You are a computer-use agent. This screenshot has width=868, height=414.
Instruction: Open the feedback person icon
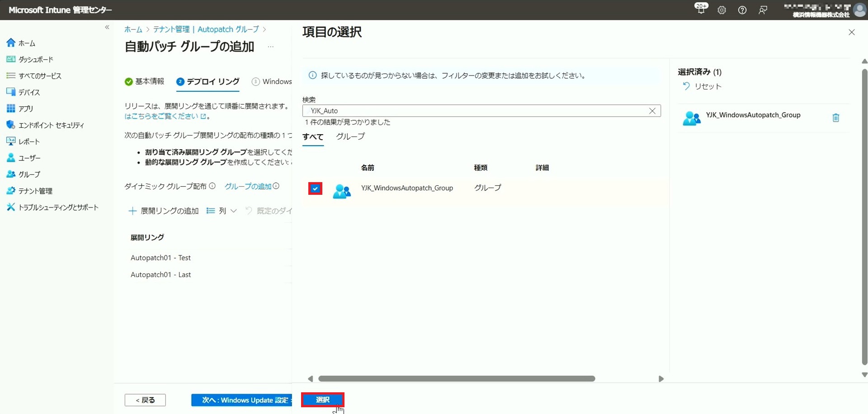pos(763,10)
